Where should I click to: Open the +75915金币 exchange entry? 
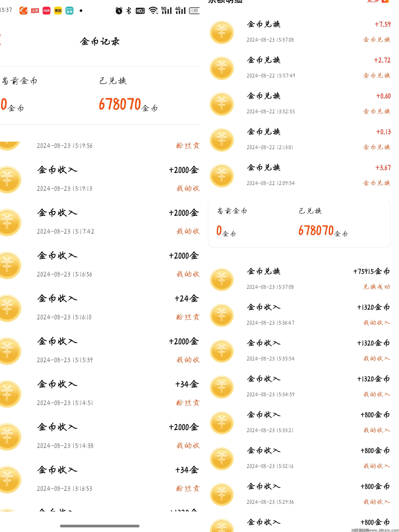299,279
